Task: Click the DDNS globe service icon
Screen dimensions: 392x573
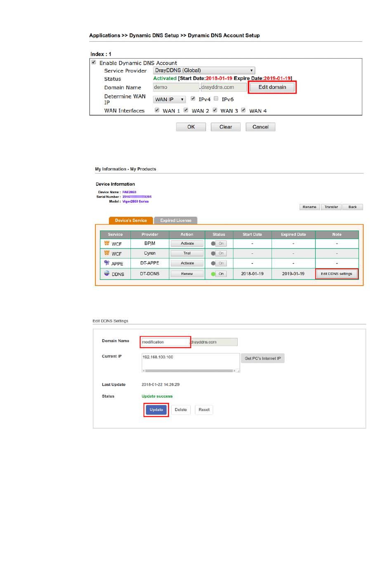Action: [107, 273]
